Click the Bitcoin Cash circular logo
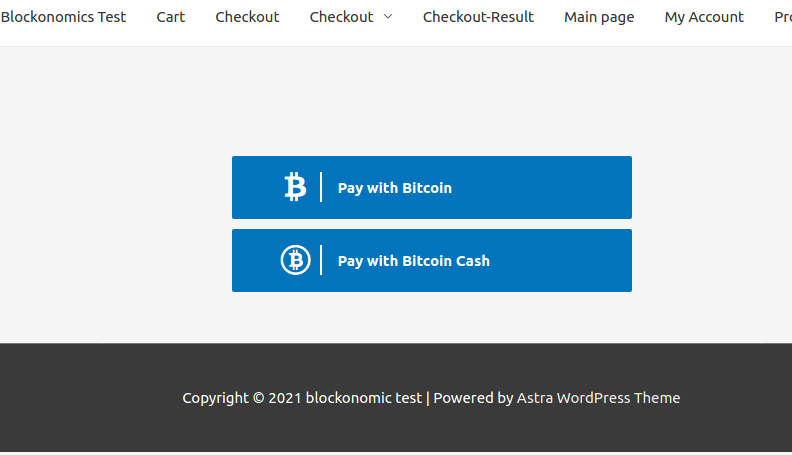This screenshot has height=455, width=792. point(295,260)
